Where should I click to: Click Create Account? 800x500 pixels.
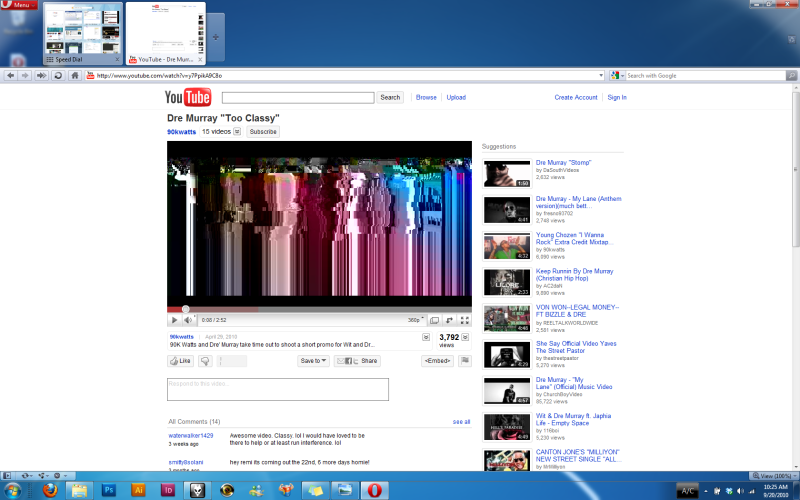click(x=576, y=97)
